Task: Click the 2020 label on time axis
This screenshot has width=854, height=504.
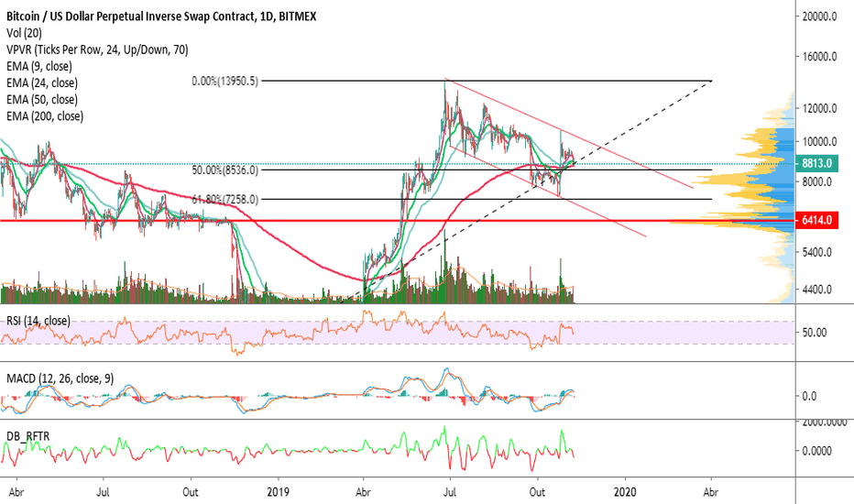Action: click(x=625, y=492)
